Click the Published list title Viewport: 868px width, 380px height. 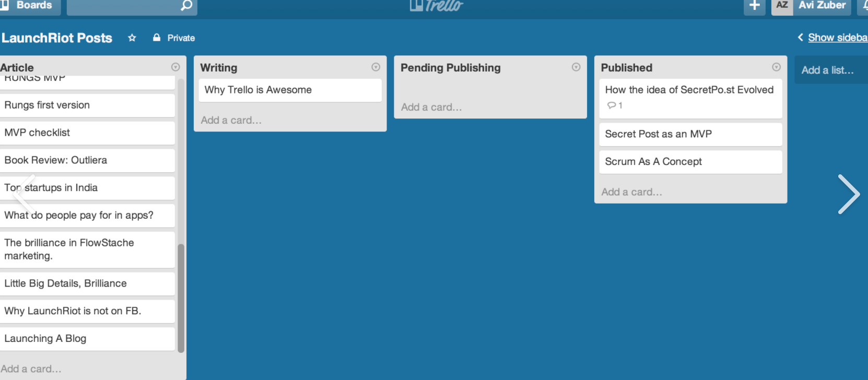click(627, 68)
